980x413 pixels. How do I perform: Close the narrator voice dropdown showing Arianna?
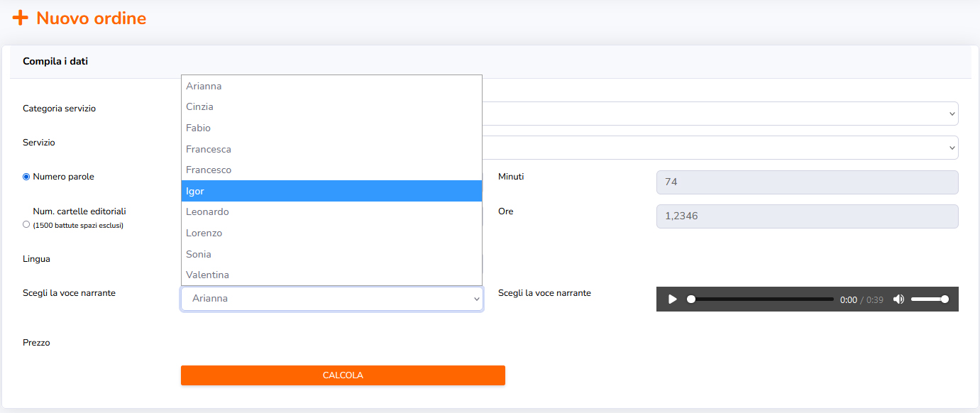[331, 299]
